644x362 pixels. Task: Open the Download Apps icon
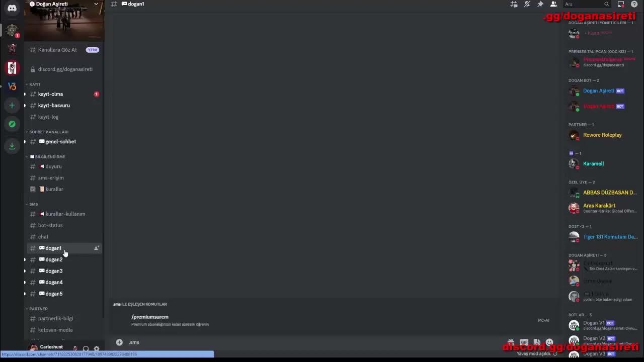12,146
